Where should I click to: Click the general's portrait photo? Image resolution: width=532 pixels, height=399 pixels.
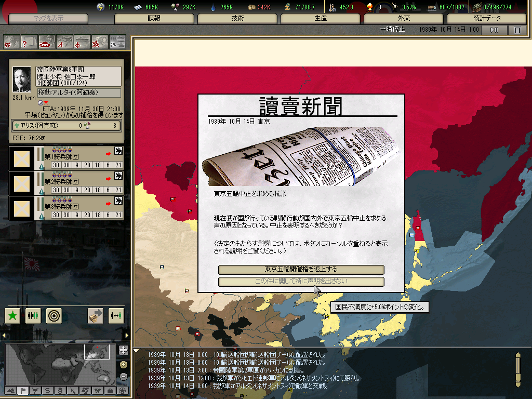(22, 79)
